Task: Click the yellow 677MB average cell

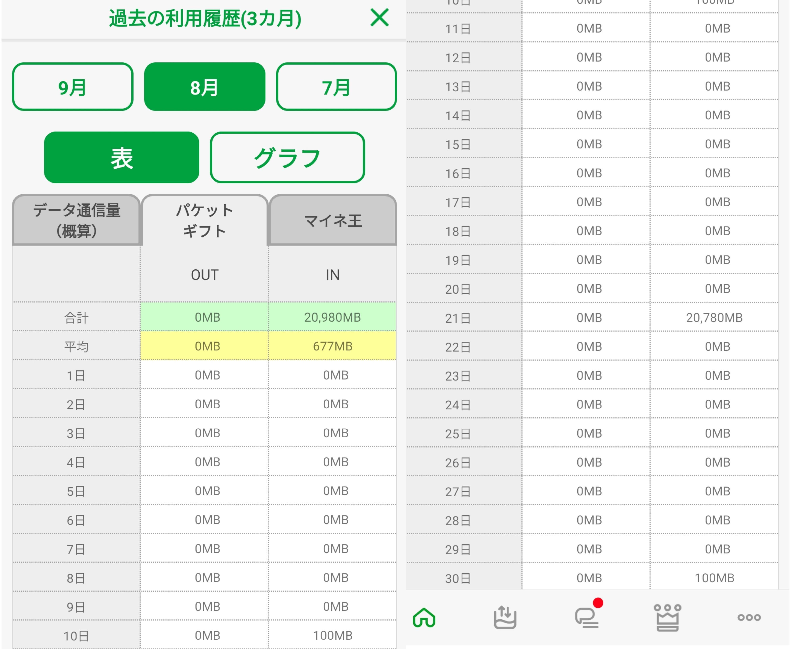Action: [333, 346]
